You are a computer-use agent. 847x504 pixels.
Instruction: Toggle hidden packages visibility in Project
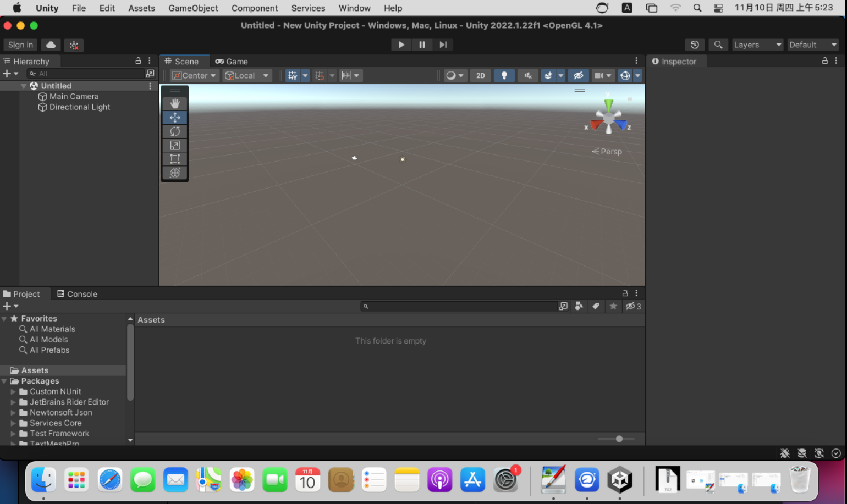pyautogui.click(x=633, y=306)
